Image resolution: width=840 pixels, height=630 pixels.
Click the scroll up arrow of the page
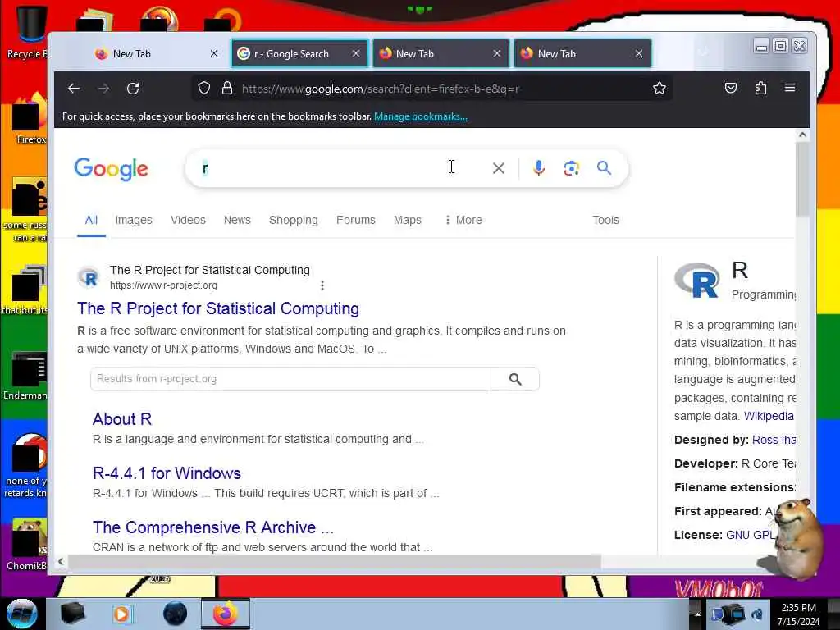coord(802,135)
